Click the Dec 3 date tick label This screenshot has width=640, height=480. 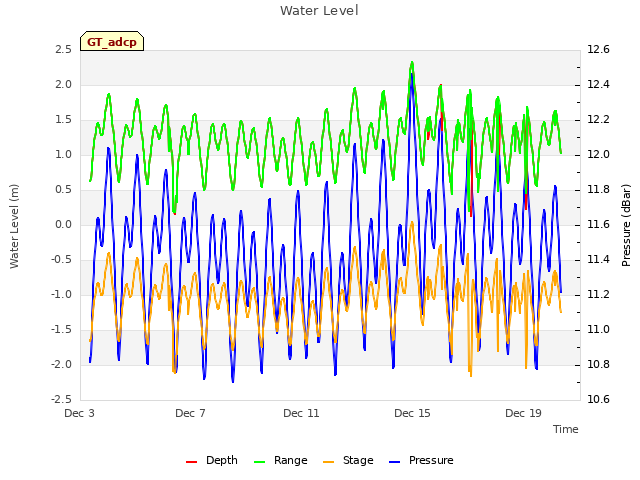point(80,413)
